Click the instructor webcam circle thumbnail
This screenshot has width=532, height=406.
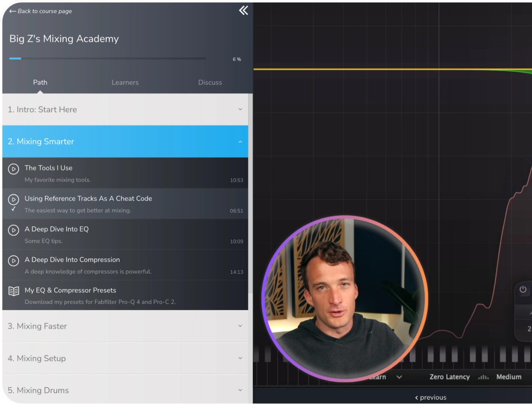click(x=344, y=299)
